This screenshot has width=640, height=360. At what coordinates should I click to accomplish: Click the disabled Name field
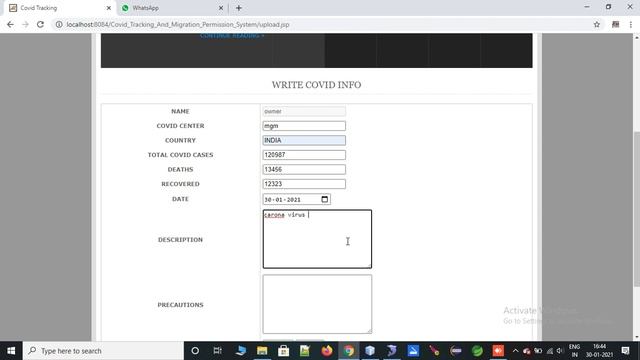304,111
